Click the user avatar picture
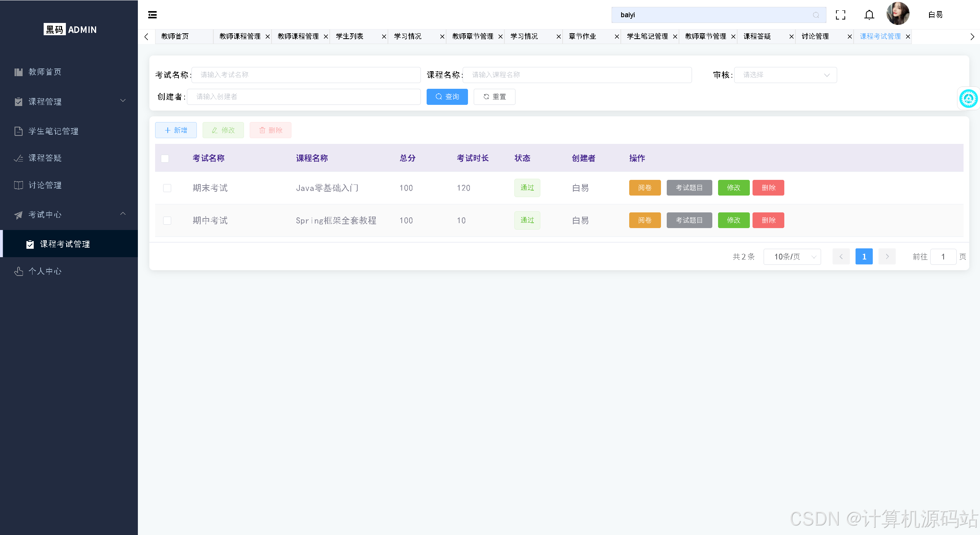 tap(898, 14)
